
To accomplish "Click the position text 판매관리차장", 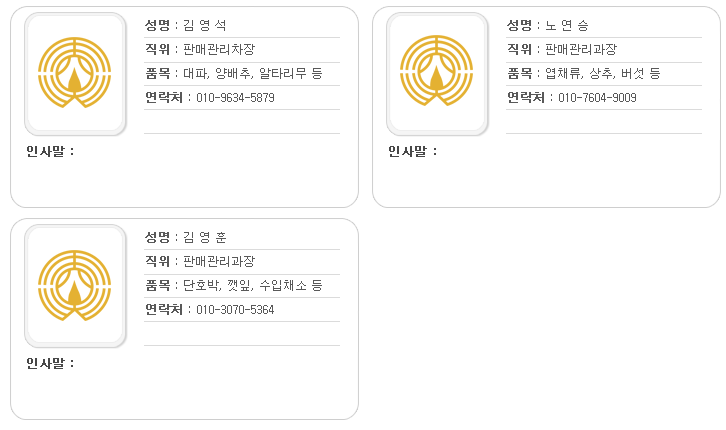I will pyautogui.click(x=219, y=49).
